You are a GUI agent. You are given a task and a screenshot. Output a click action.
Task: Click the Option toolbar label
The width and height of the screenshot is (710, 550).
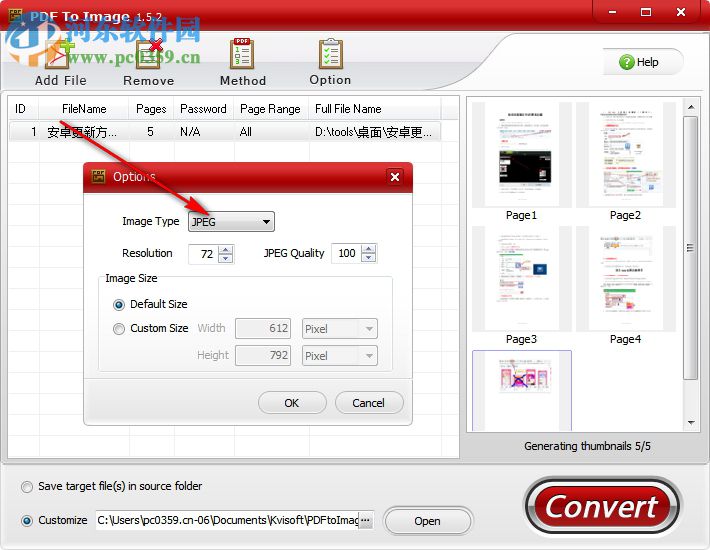click(330, 80)
